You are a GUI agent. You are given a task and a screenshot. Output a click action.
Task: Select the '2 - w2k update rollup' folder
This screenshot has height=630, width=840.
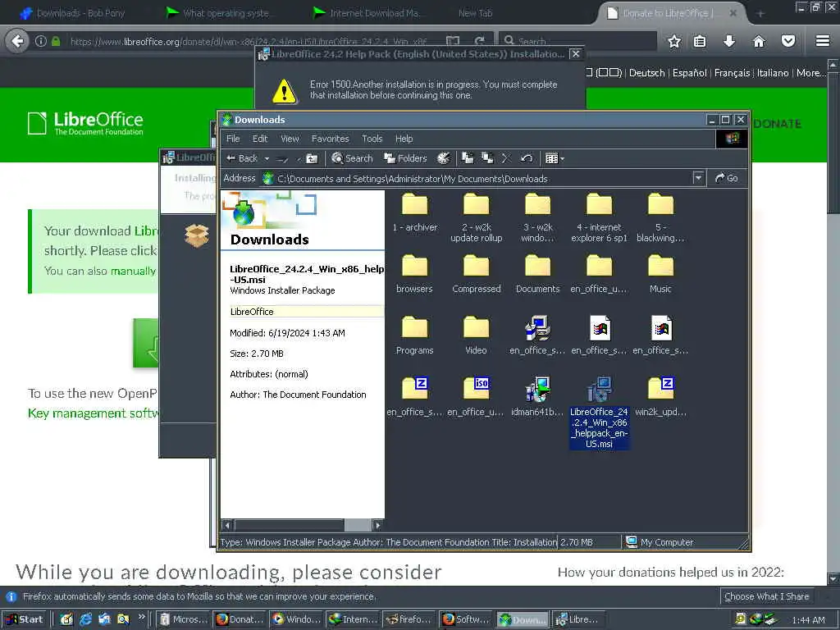(x=477, y=217)
